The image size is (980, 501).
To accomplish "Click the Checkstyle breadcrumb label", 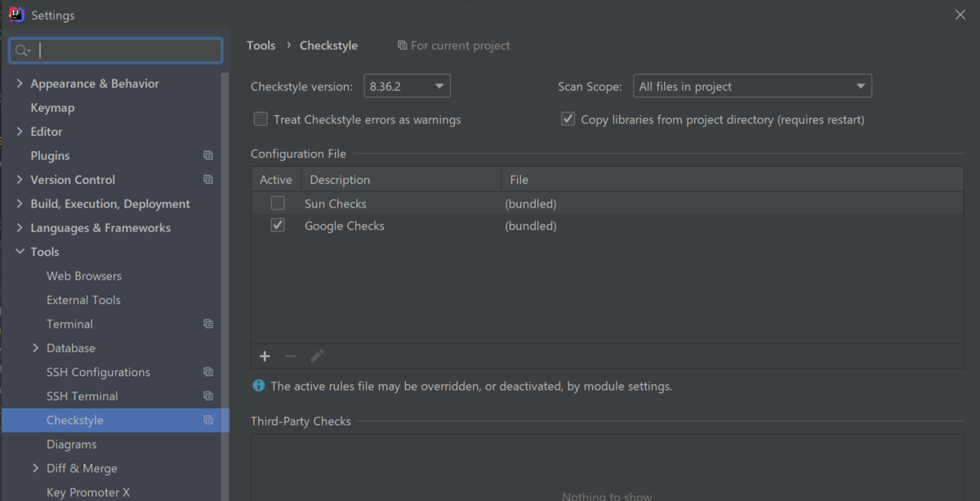I will [x=328, y=46].
